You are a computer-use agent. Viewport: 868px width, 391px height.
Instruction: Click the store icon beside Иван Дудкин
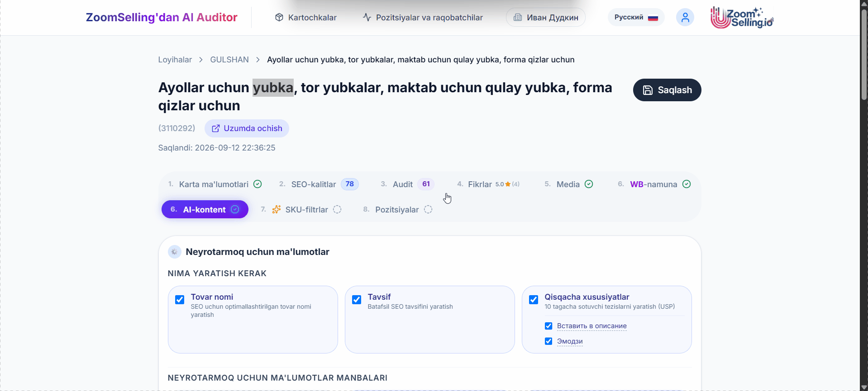pos(518,17)
